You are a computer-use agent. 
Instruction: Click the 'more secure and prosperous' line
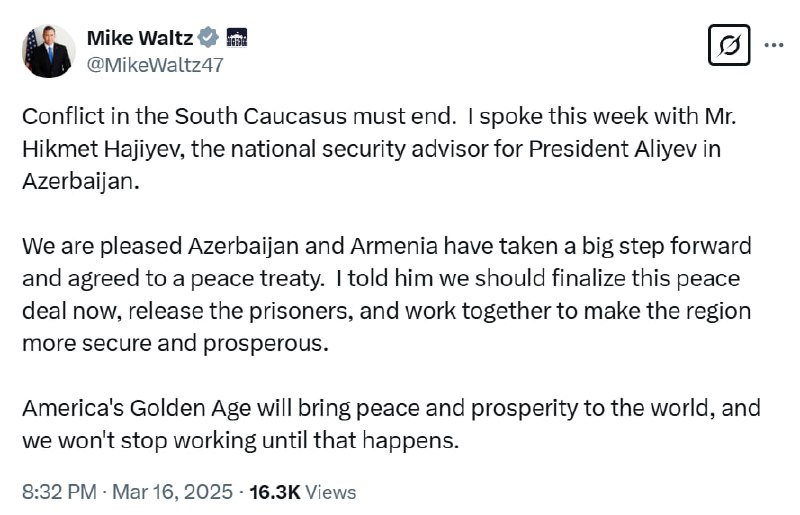point(175,343)
